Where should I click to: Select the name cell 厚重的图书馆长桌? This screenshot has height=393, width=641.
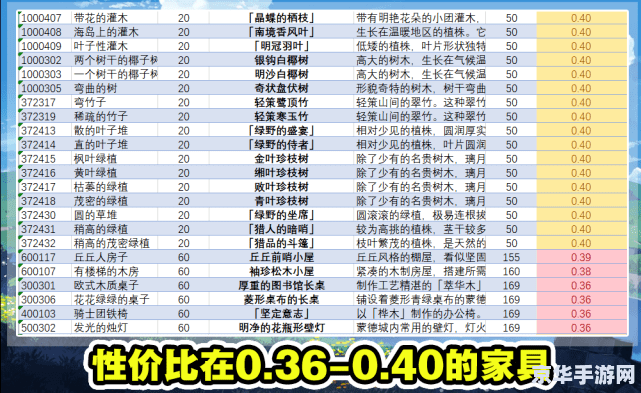coord(281,285)
